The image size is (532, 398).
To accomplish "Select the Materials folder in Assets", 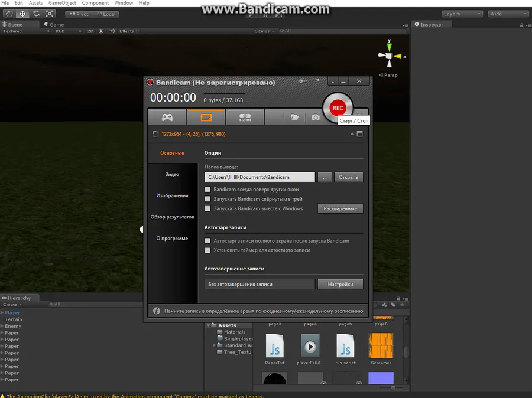I will coord(235,332).
